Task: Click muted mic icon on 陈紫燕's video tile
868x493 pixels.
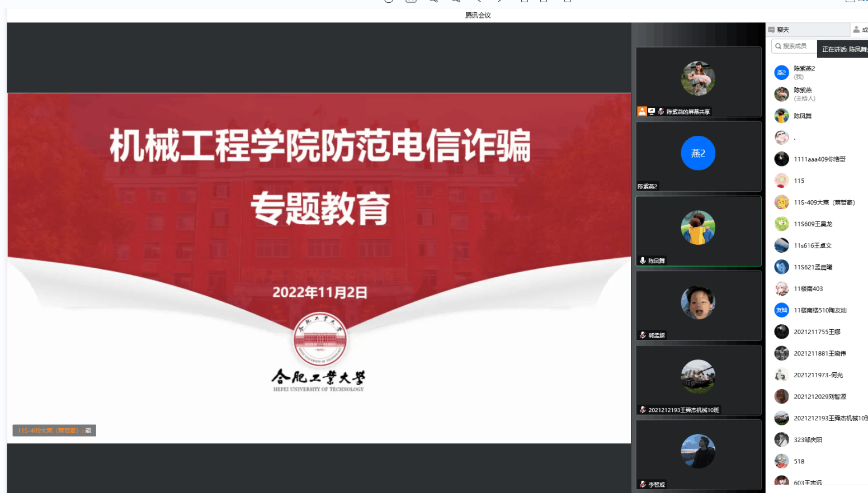Action: pyautogui.click(x=661, y=111)
